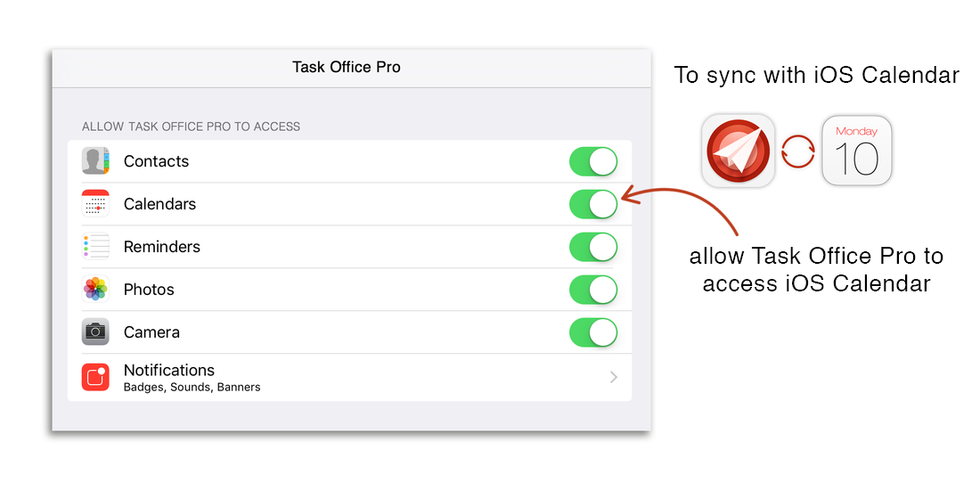Screen dimensions: 980x483
Task: Disable the Camera access toggle
Action: click(593, 332)
